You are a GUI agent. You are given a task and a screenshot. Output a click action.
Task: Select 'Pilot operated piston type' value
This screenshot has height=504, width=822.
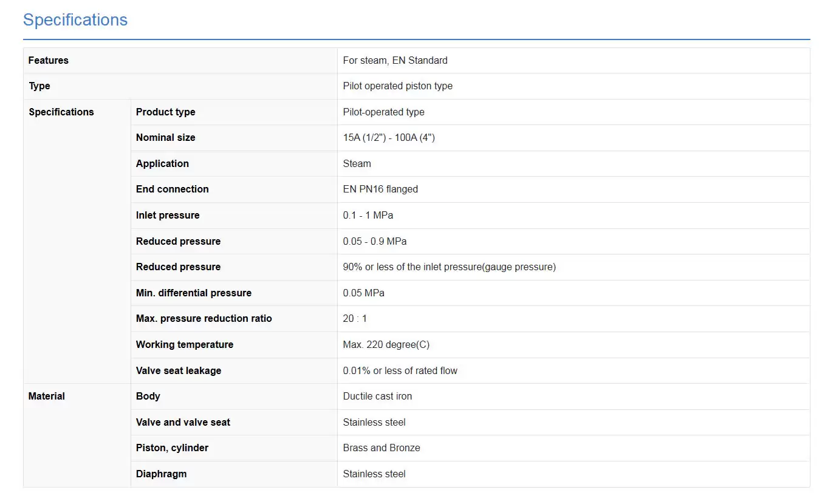click(x=397, y=86)
